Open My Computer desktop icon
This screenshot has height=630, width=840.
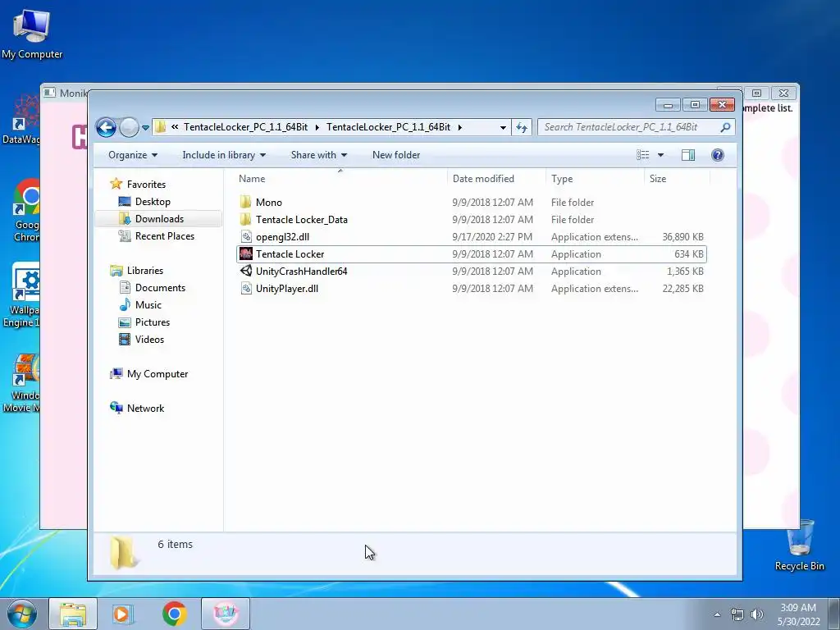coord(32,34)
